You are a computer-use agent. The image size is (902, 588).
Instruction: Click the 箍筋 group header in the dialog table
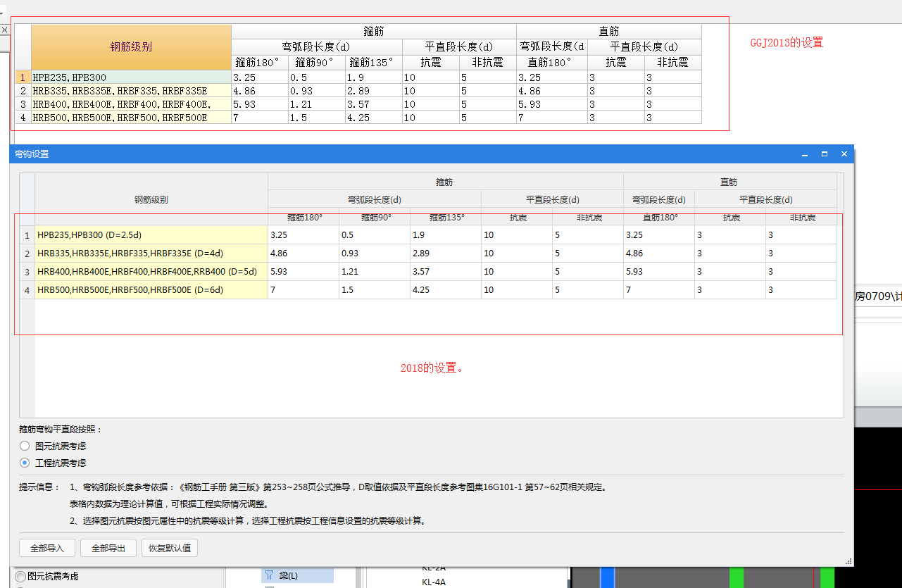click(x=445, y=182)
